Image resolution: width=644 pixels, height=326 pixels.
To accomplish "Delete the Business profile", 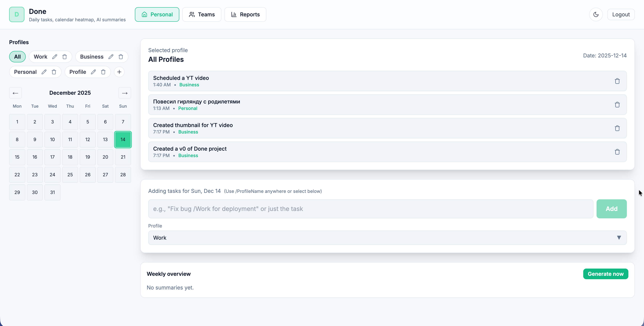I will 121,57.
